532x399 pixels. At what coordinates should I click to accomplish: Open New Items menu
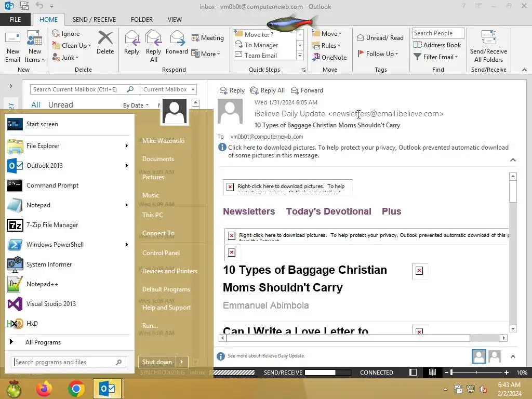pyautogui.click(x=35, y=47)
